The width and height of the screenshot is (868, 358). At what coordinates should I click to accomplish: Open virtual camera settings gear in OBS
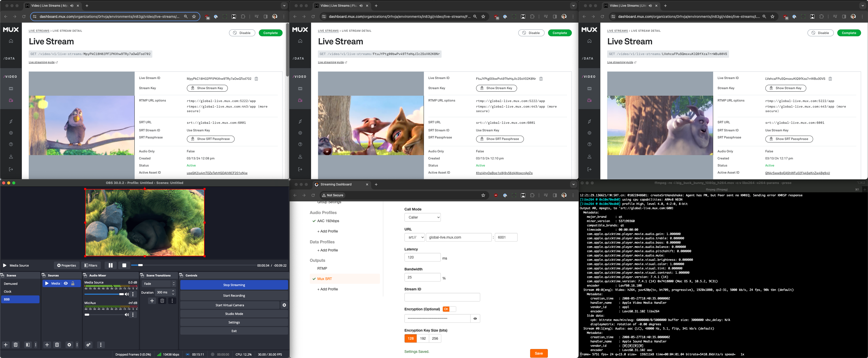284,305
